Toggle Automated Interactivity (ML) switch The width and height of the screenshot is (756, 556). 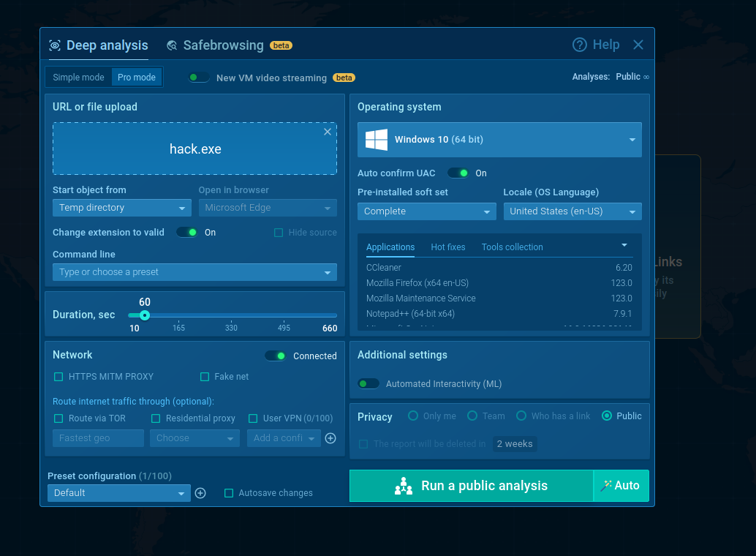(368, 383)
